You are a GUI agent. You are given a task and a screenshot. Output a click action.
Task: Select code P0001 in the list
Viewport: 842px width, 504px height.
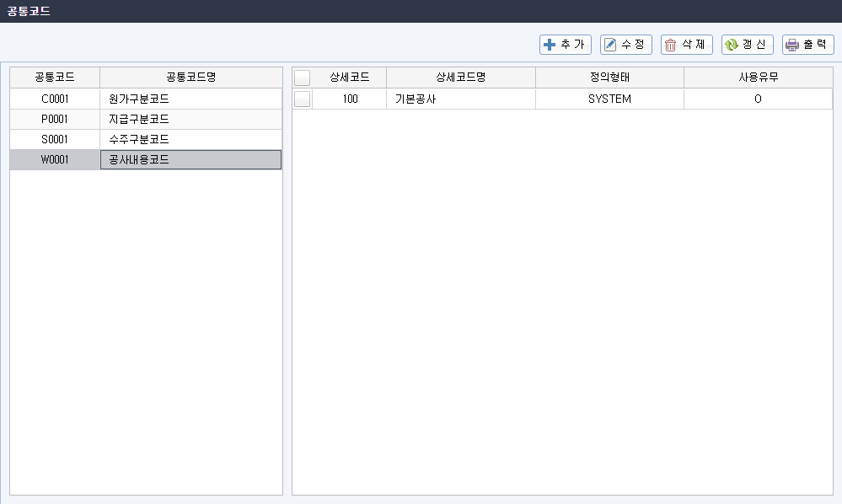coord(55,119)
